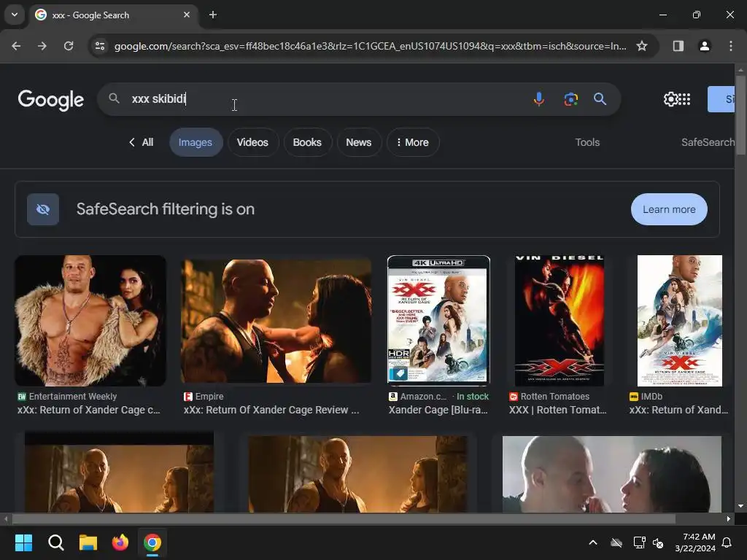
Task: Open the notifications bell
Action: [x=727, y=542]
